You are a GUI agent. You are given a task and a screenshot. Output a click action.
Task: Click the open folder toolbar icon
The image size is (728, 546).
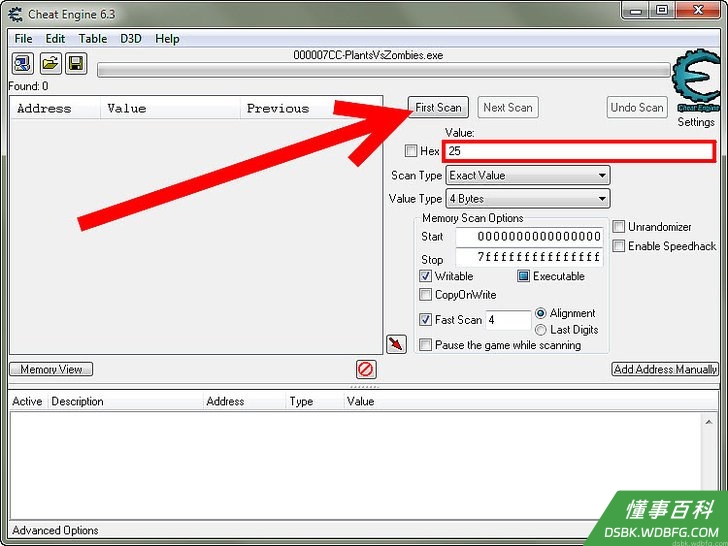coord(50,63)
